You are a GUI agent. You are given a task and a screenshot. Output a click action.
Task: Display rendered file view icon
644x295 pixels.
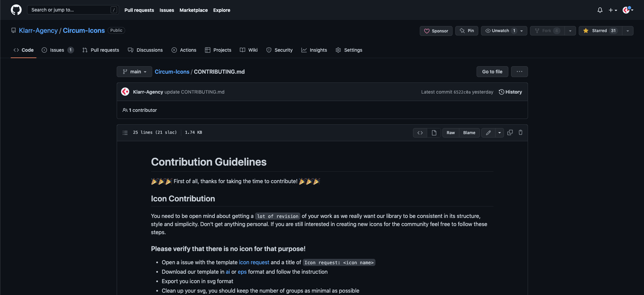coord(434,133)
